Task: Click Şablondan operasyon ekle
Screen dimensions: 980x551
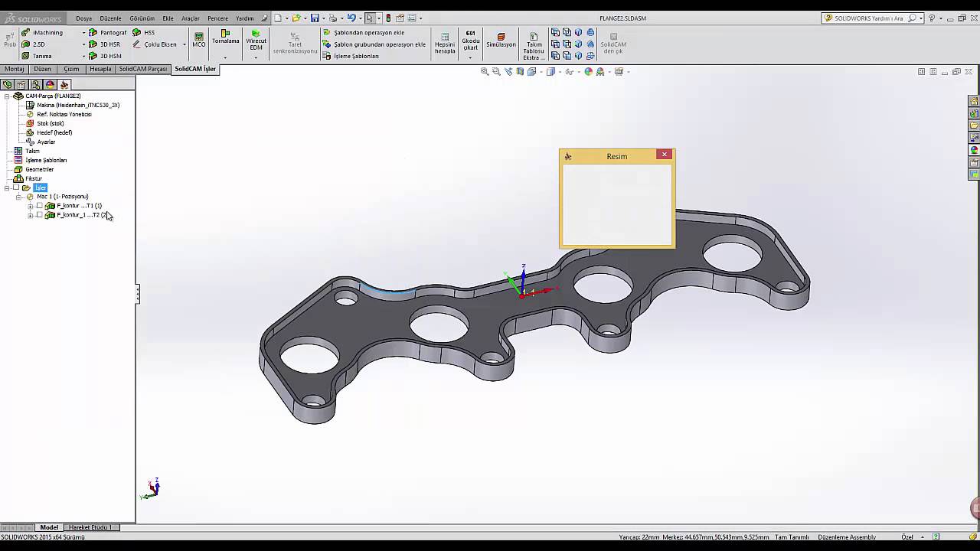Action: coord(364,33)
